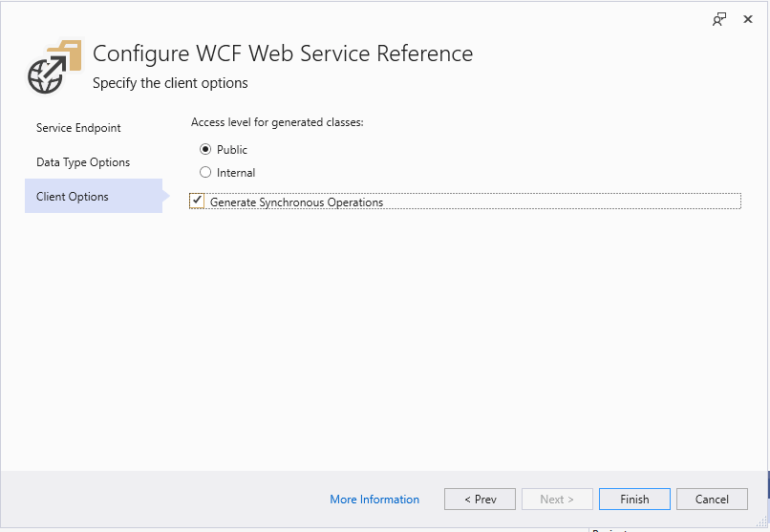Click the 'Internal' option label text
Image resolution: width=770 pixels, height=532 pixels.
[x=236, y=173]
